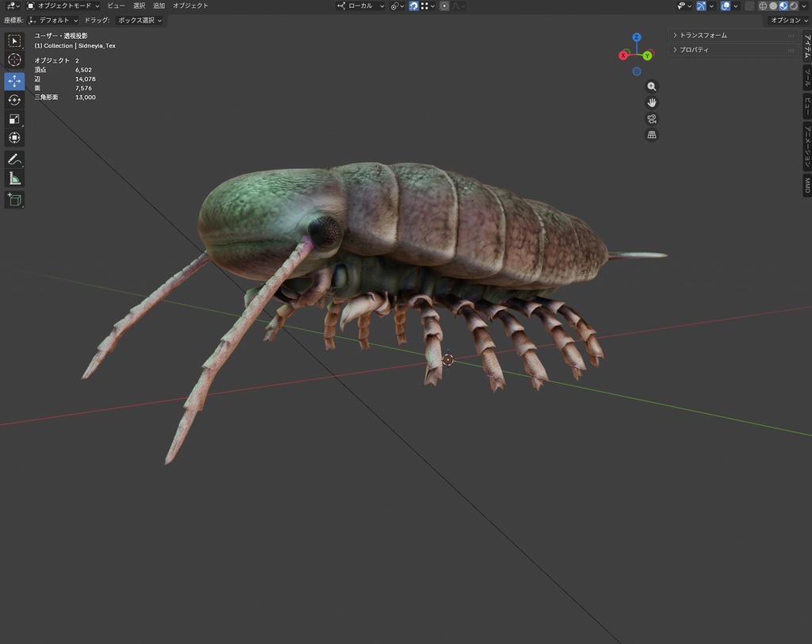Click the edge count '14,078'
The width and height of the screenshot is (812, 644).
[x=86, y=79]
